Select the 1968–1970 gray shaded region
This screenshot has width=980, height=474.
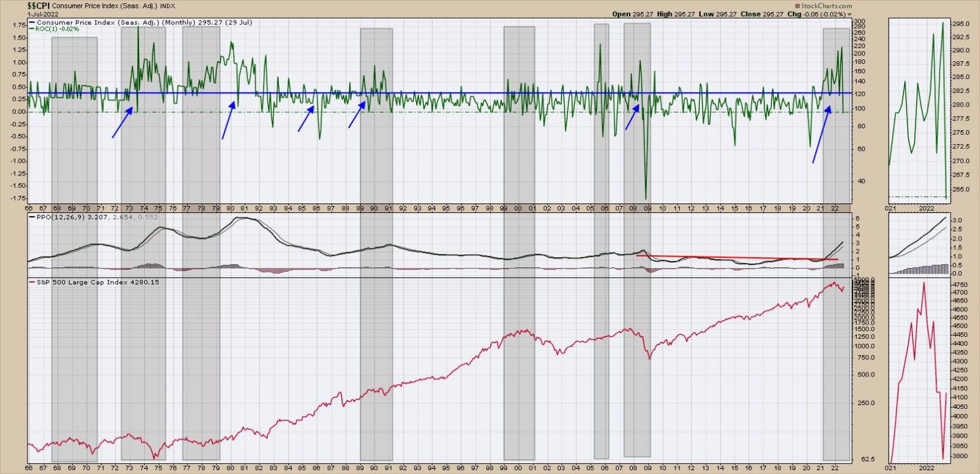click(x=74, y=255)
